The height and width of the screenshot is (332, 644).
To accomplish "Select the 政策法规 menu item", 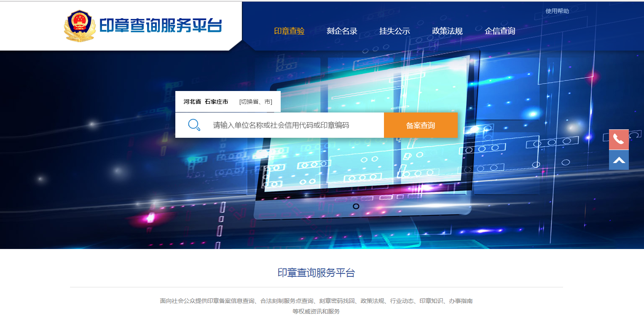I will coord(447,31).
